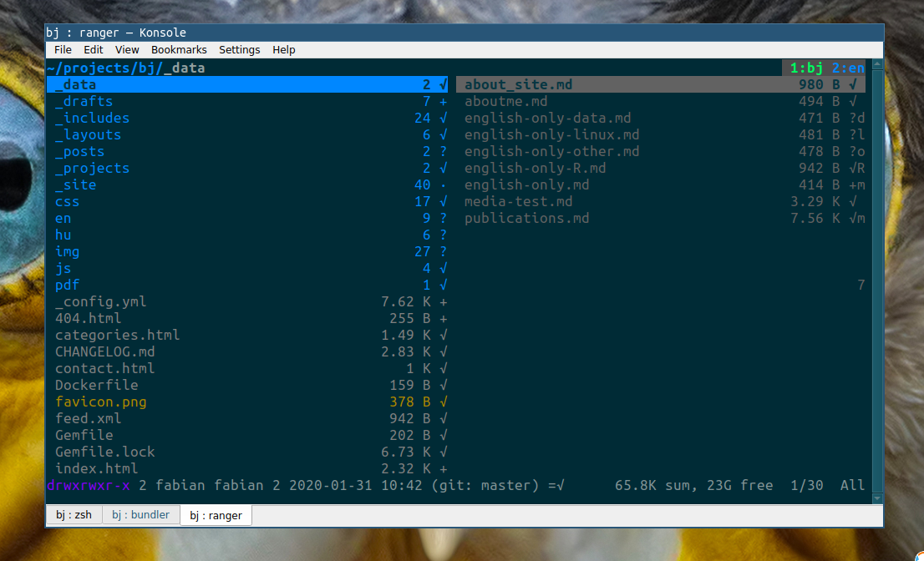This screenshot has height=561, width=924.
Task: Switch to ranger tab 2:en
Action: coord(846,68)
